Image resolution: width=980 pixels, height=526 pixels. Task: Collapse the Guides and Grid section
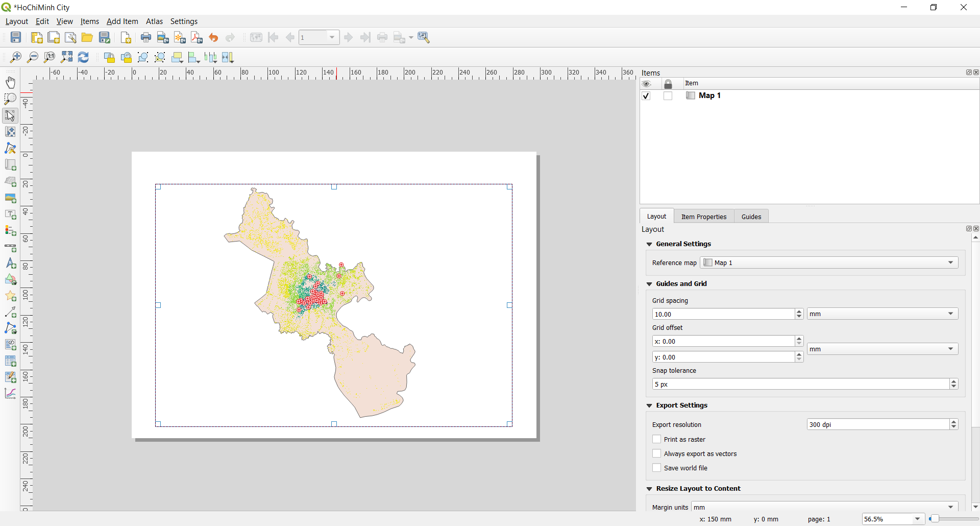coord(649,284)
